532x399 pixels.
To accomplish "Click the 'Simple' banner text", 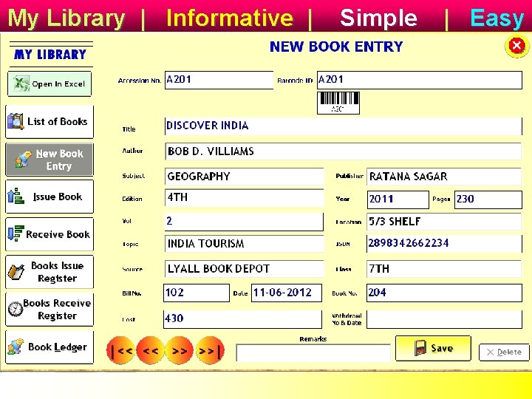I will (378, 18).
